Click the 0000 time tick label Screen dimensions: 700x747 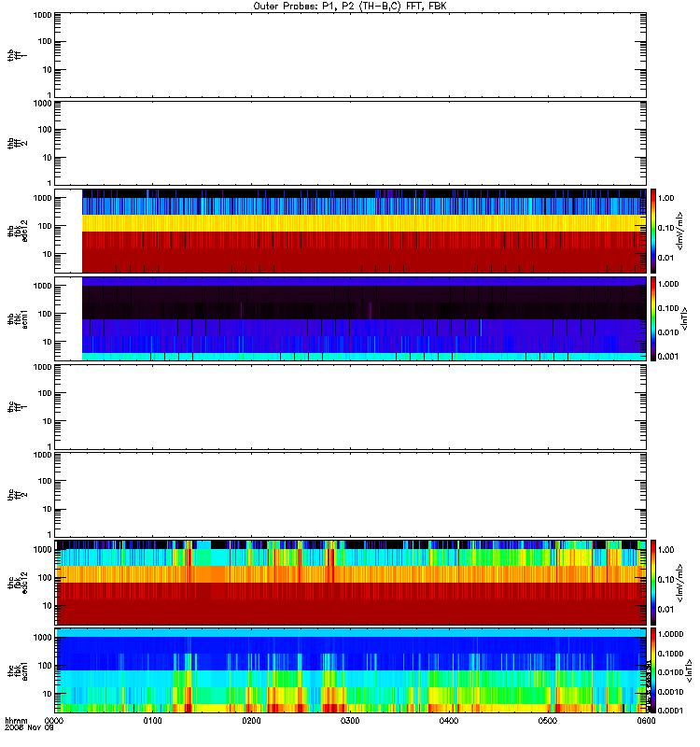pyautogui.click(x=54, y=721)
